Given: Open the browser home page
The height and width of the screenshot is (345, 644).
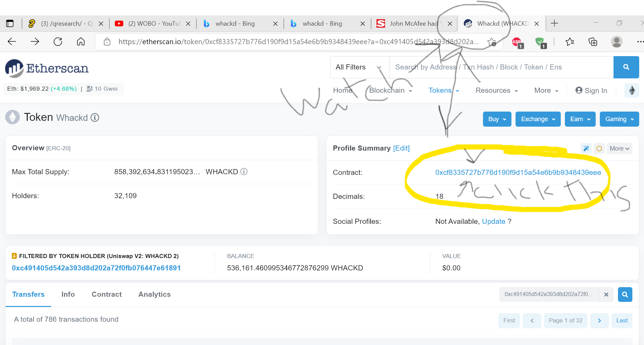Looking at the screenshot, I should click(x=81, y=42).
